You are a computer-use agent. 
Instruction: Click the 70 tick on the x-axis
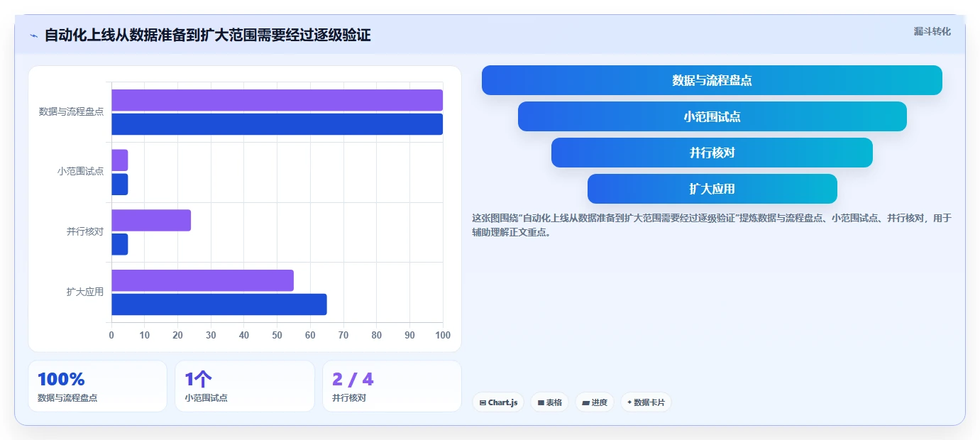(343, 335)
